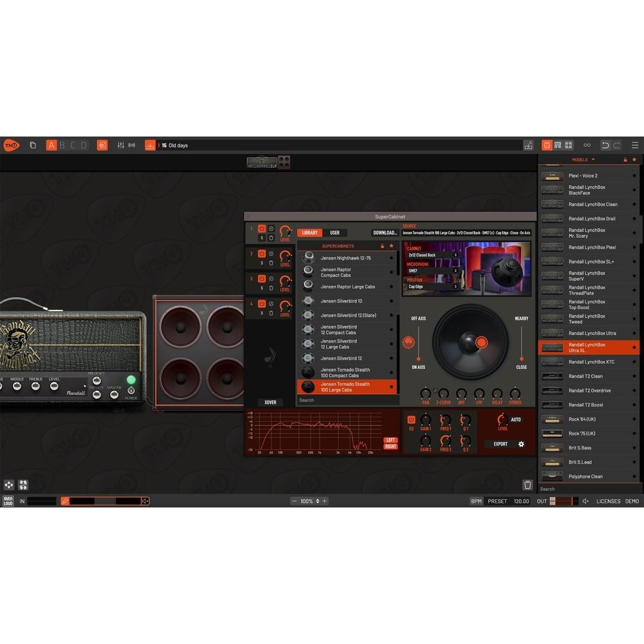Click the save preset icon at right of preset bar

[x=529, y=146]
